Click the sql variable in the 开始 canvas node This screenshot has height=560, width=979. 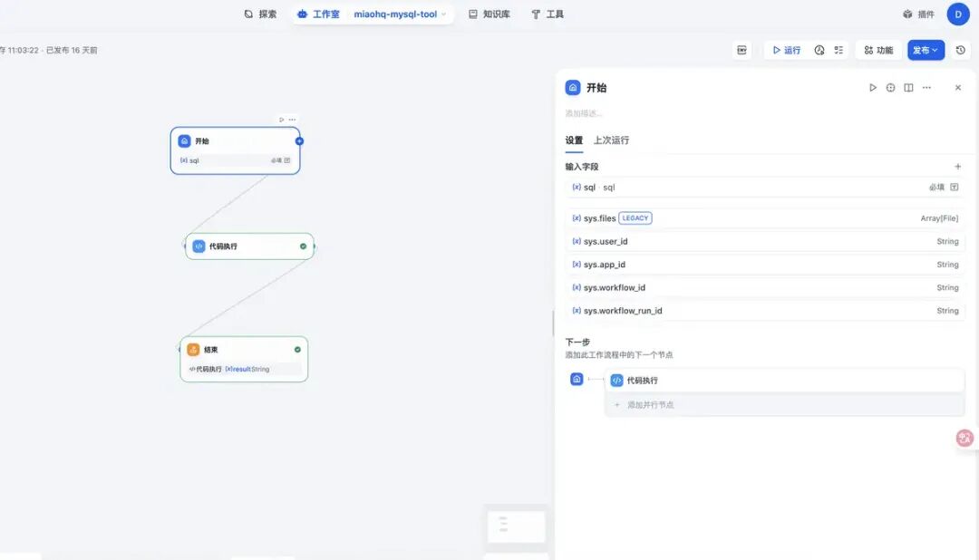[x=235, y=160]
